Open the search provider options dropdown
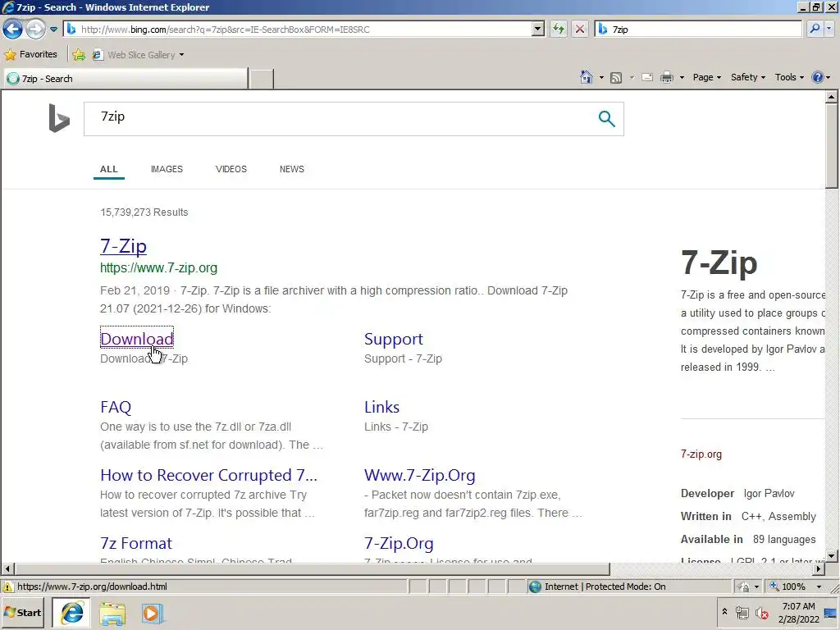The width and height of the screenshot is (840, 630). coord(830,30)
